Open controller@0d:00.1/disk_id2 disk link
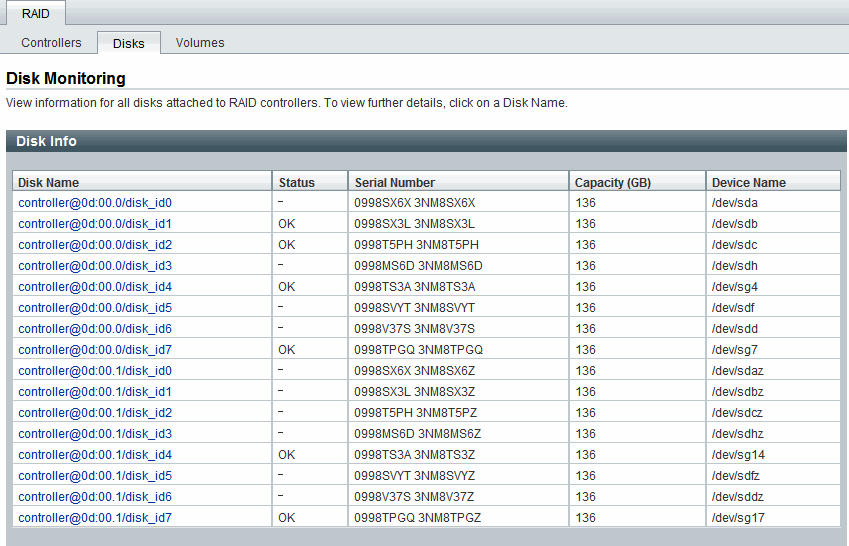The width and height of the screenshot is (849, 546). pyautogui.click(x=95, y=413)
